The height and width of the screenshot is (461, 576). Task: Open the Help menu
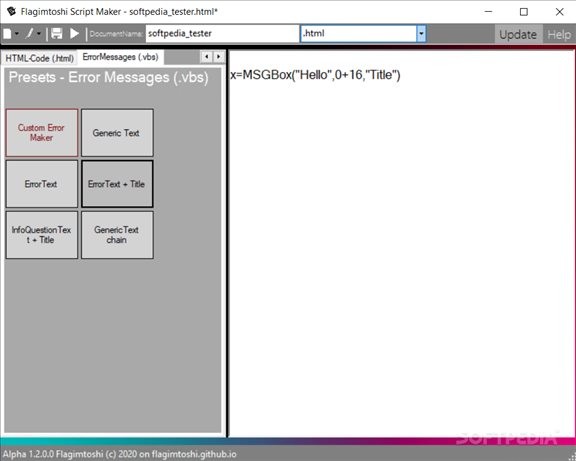click(559, 35)
